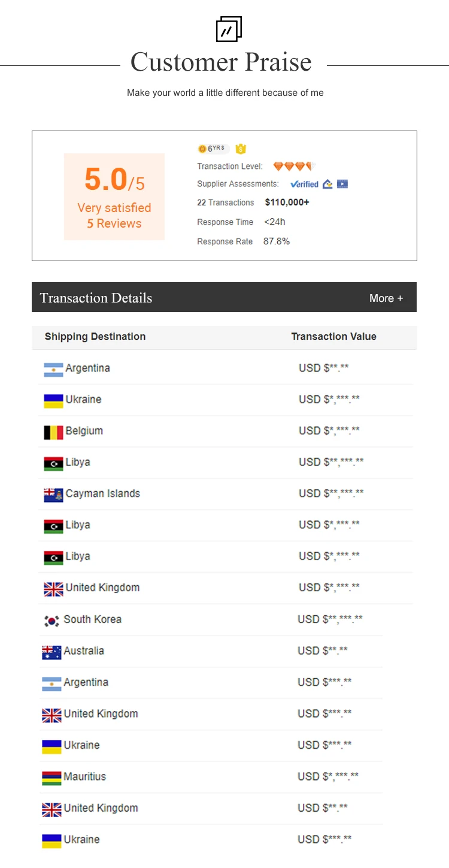Click the Australia flag icon
Viewport: 449px width, 868px height.
coord(51,652)
